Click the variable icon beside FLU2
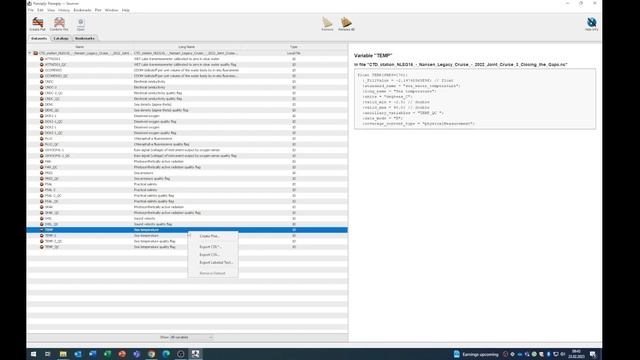The height and width of the screenshot is (360, 640). point(42,139)
